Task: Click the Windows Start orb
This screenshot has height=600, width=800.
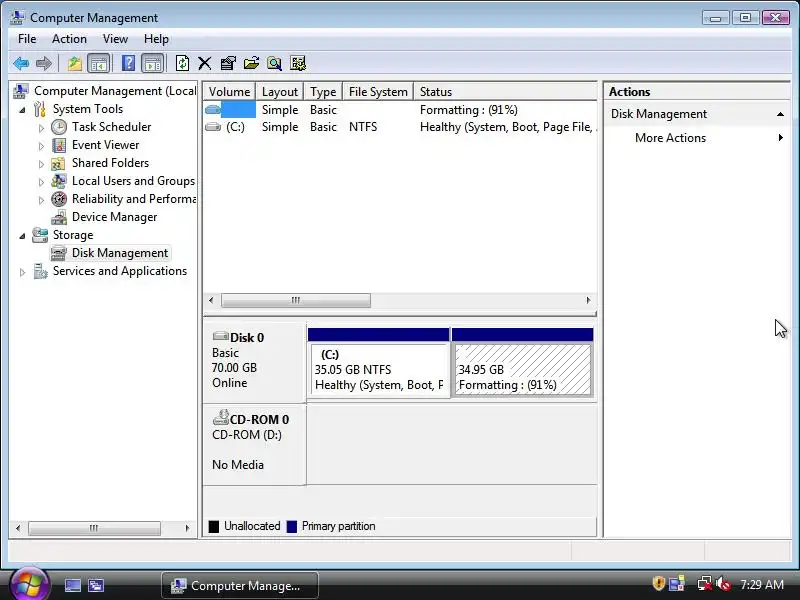Action: (29, 584)
